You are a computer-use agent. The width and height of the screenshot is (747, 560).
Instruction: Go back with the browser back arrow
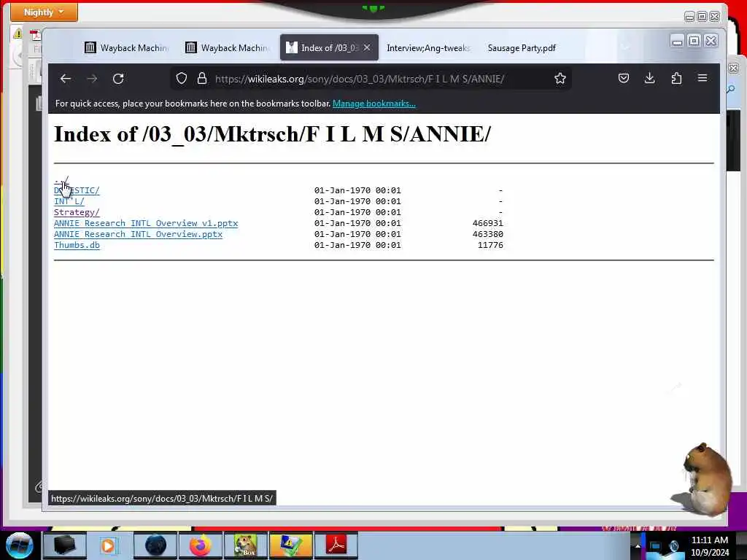(x=66, y=79)
